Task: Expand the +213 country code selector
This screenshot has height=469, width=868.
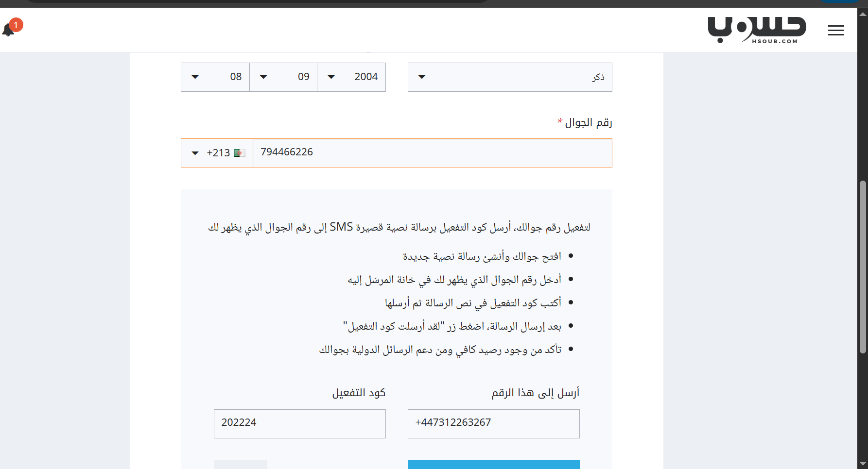Action: pyautogui.click(x=217, y=153)
